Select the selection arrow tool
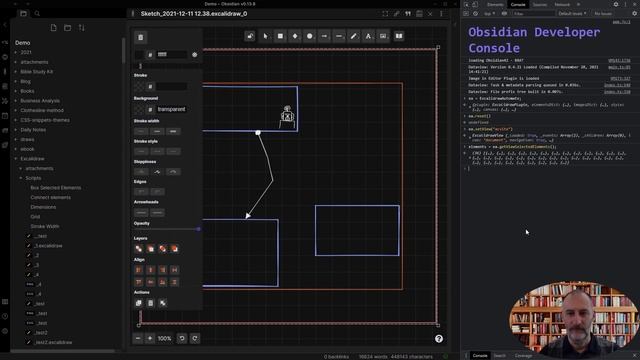The image size is (640, 360). 265,36
